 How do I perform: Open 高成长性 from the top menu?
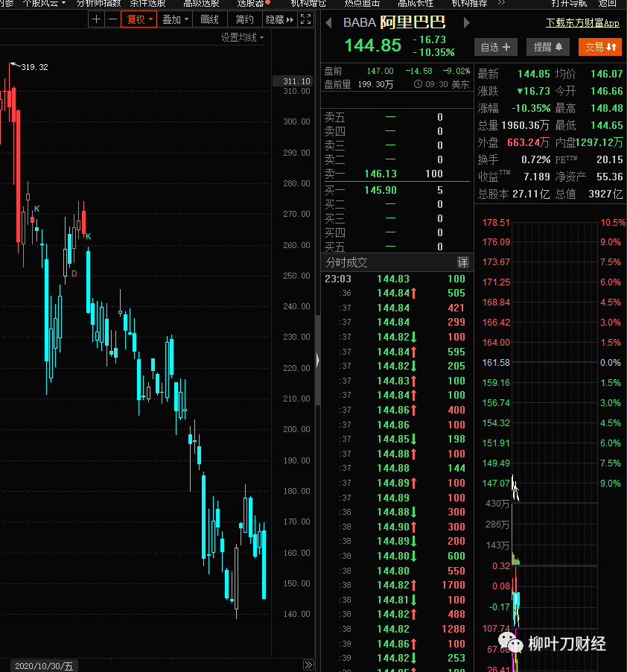[416, 4]
